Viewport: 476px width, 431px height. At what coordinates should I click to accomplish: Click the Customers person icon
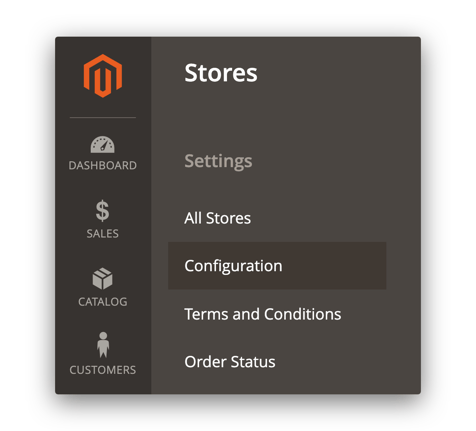(x=103, y=345)
